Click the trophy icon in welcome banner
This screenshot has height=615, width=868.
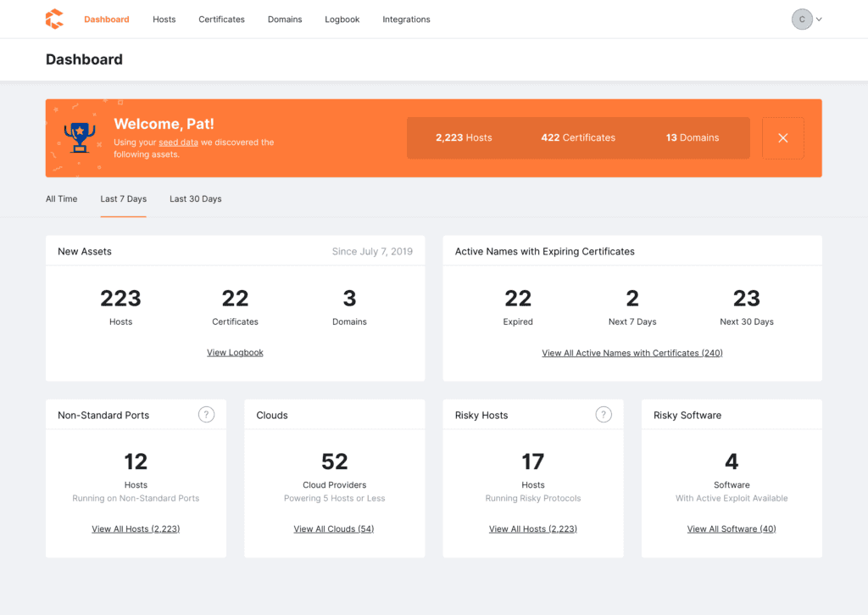(80, 137)
